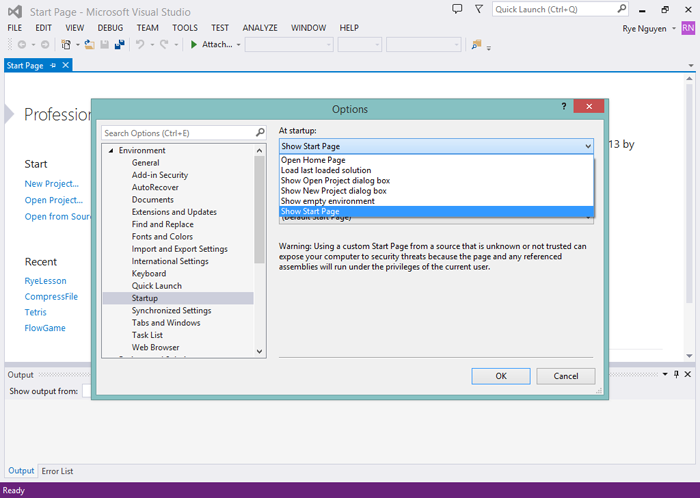Screen dimensions: 700x498
Task: Open the FILE menu
Action: tap(15, 28)
